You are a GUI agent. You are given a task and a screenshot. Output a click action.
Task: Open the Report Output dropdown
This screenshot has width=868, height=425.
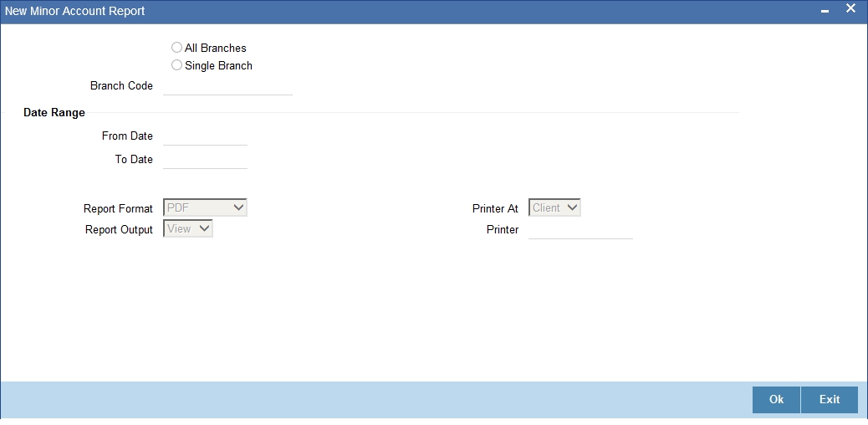[188, 228]
